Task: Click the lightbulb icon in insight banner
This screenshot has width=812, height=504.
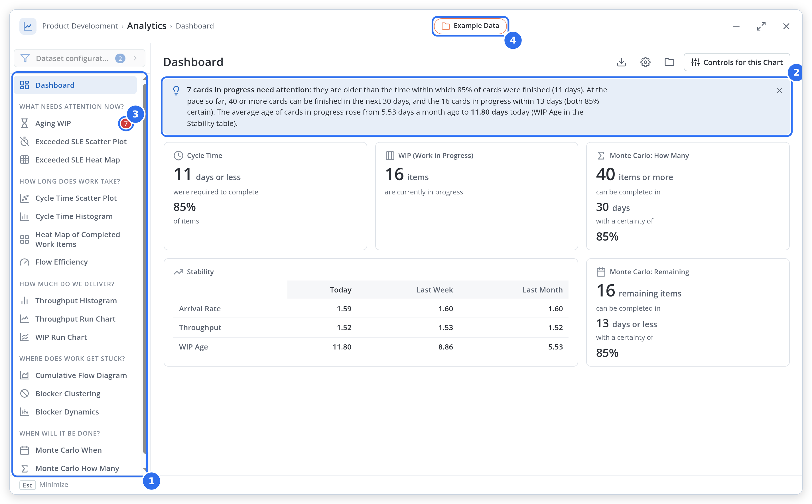Action: point(176,90)
